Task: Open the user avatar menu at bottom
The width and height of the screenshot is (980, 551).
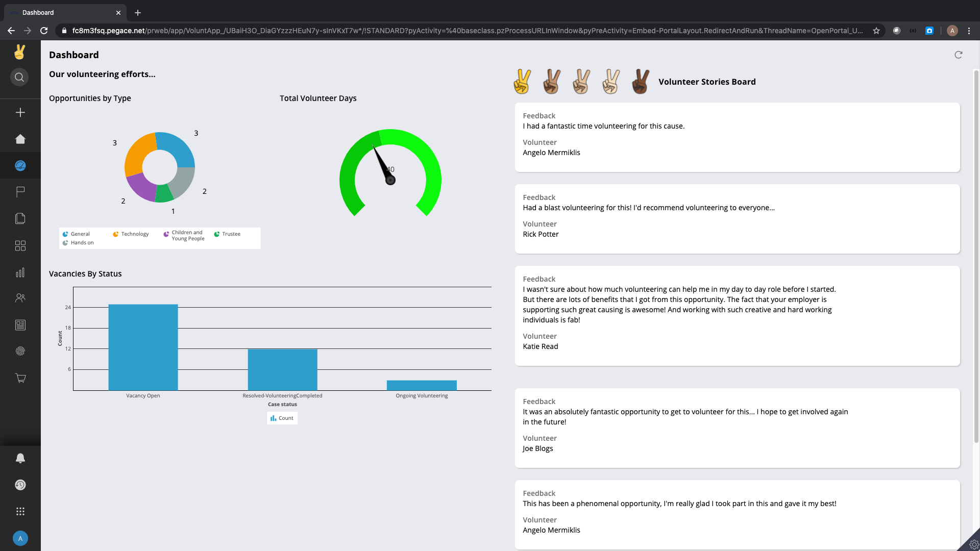Action: [x=20, y=538]
